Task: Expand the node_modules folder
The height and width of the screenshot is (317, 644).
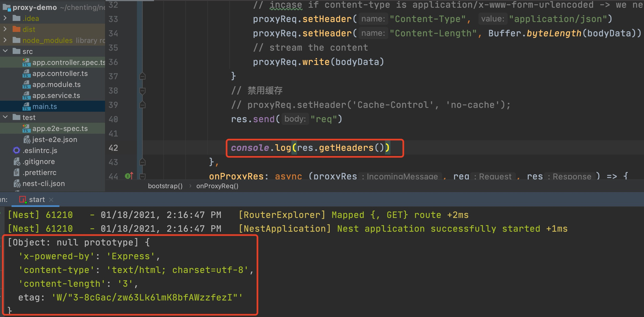Action: point(5,40)
